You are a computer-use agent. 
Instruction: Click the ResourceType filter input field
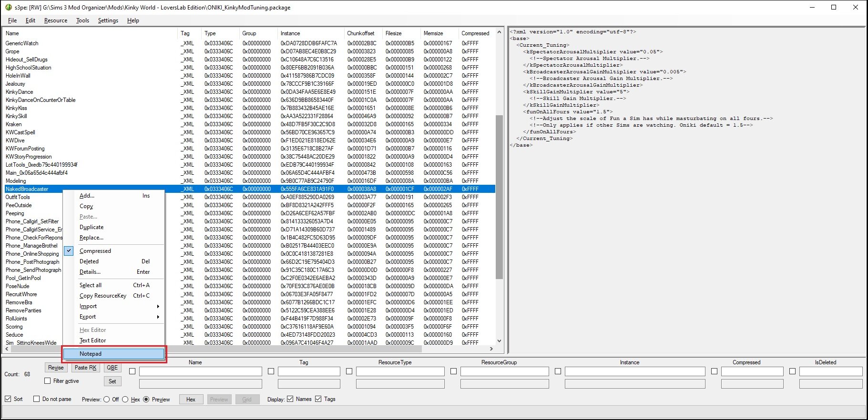[400, 371]
